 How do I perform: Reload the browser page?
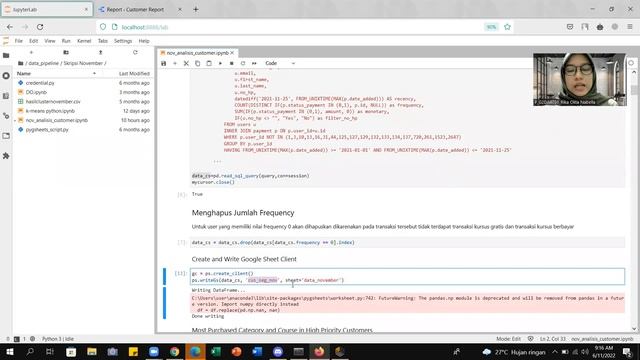(40, 27)
